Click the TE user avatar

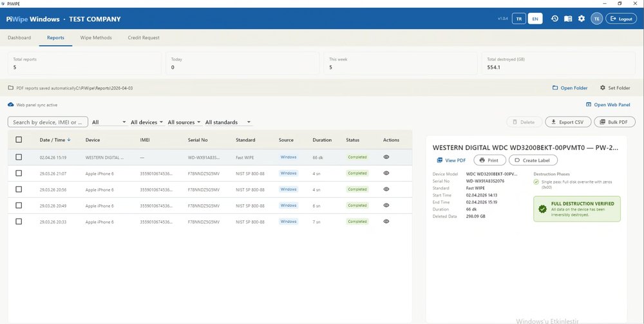(x=596, y=19)
